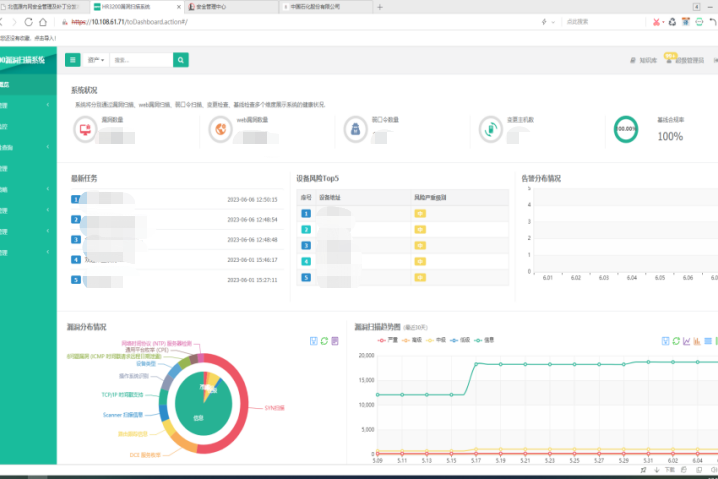The width and height of the screenshot is (718, 479).
Task: Expand the last sidebar menu item chevron
Action: coord(48,252)
